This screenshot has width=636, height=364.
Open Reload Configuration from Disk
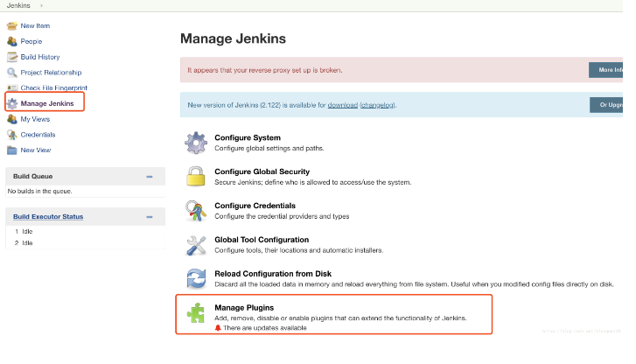(x=273, y=274)
